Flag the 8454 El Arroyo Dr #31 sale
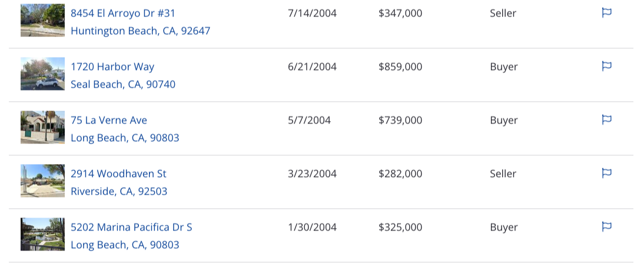644x267 pixels. pyautogui.click(x=607, y=13)
